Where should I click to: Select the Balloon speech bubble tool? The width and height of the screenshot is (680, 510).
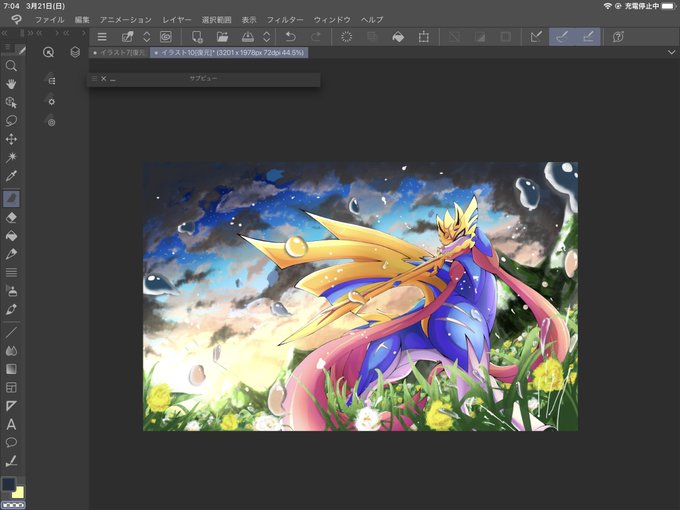[x=11, y=442]
